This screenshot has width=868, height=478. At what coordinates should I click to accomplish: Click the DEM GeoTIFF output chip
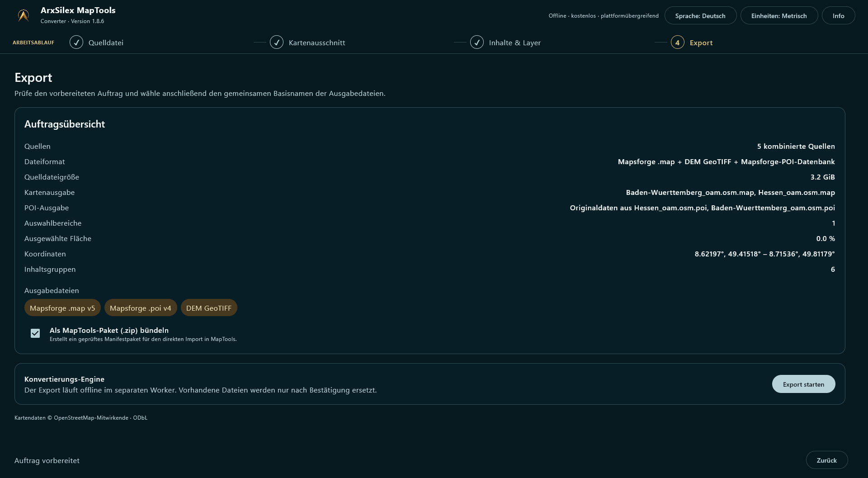click(209, 308)
